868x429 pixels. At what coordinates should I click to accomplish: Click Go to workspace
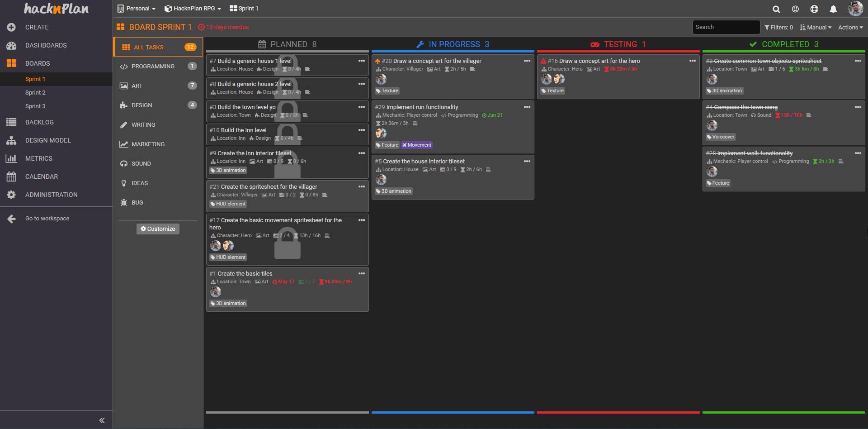coord(47,218)
